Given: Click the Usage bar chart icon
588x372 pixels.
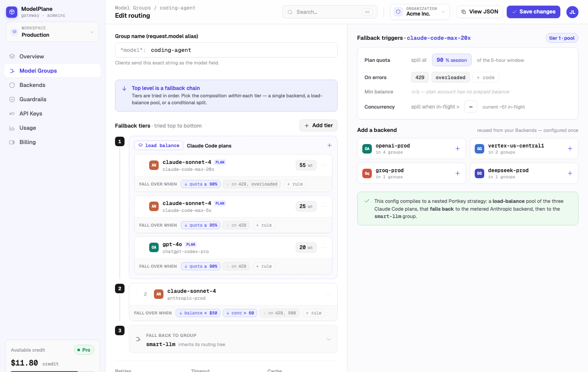Looking at the screenshot, I should click(12, 128).
